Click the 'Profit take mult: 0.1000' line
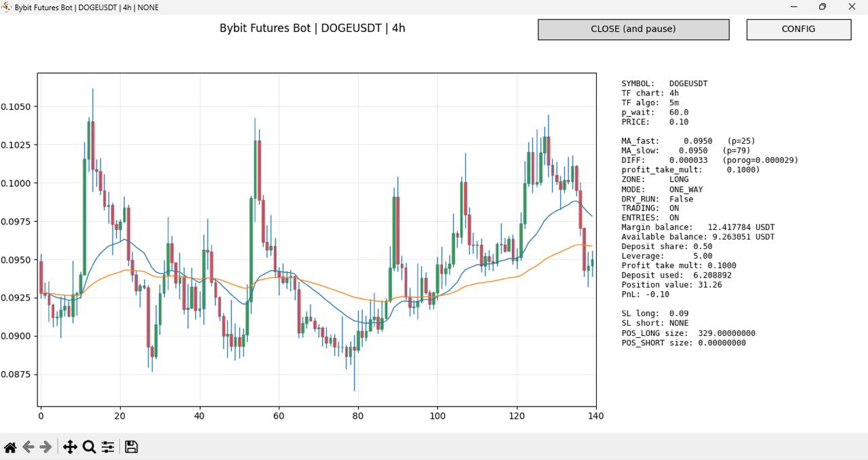Image resolution: width=868 pixels, height=460 pixels. tap(679, 265)
